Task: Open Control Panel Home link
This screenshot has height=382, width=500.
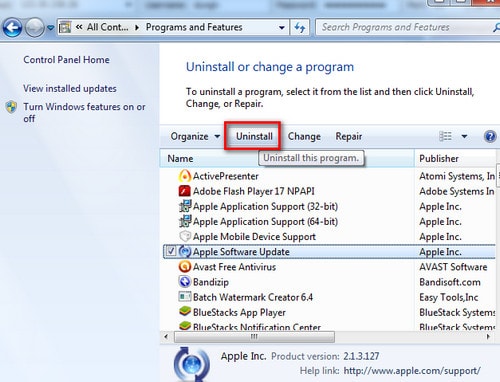Action: tap(66, 60)
